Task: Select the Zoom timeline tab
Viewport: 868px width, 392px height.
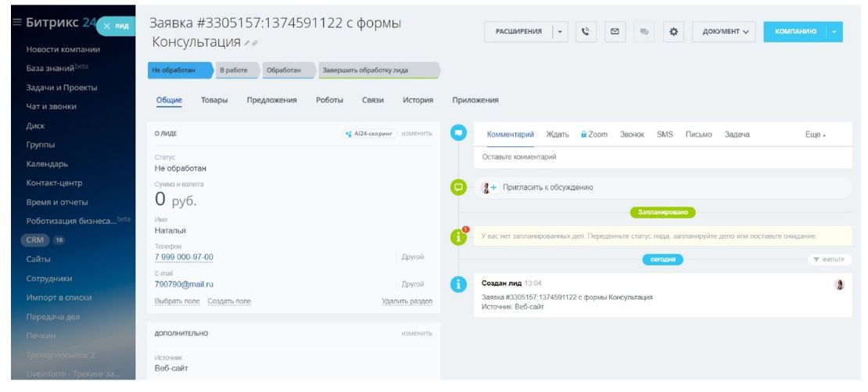Action: 594,135
